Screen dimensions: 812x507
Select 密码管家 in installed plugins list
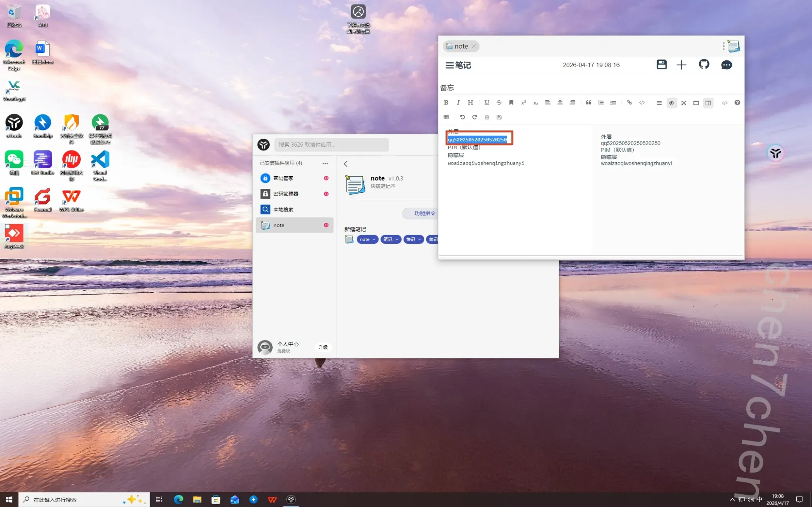pos(283,178)
